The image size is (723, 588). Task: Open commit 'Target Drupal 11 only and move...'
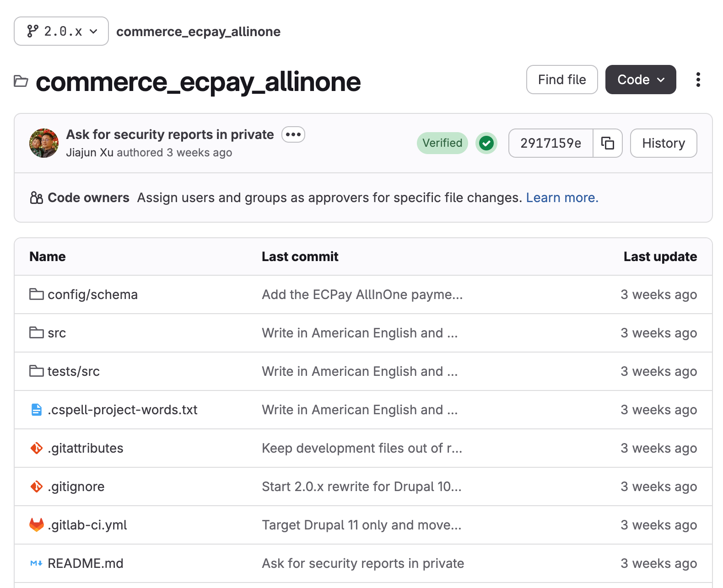(x=361, y=525)
